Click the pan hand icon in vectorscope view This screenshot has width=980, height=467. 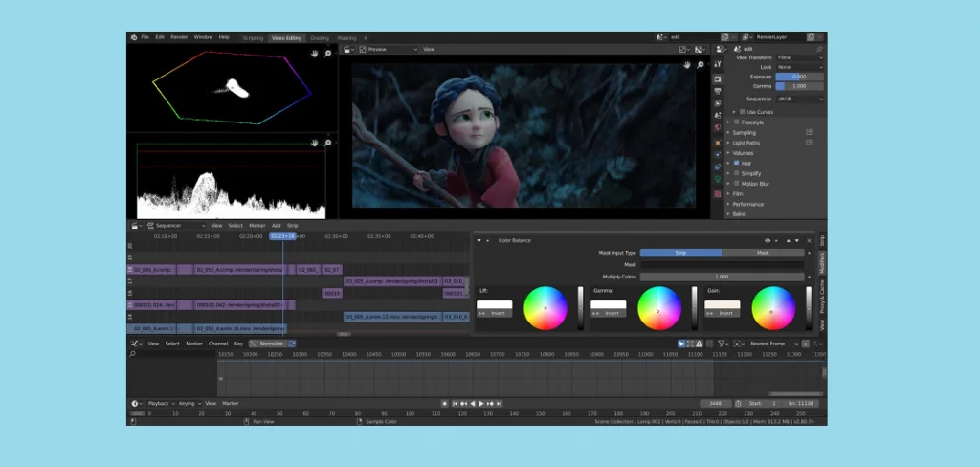315,54
